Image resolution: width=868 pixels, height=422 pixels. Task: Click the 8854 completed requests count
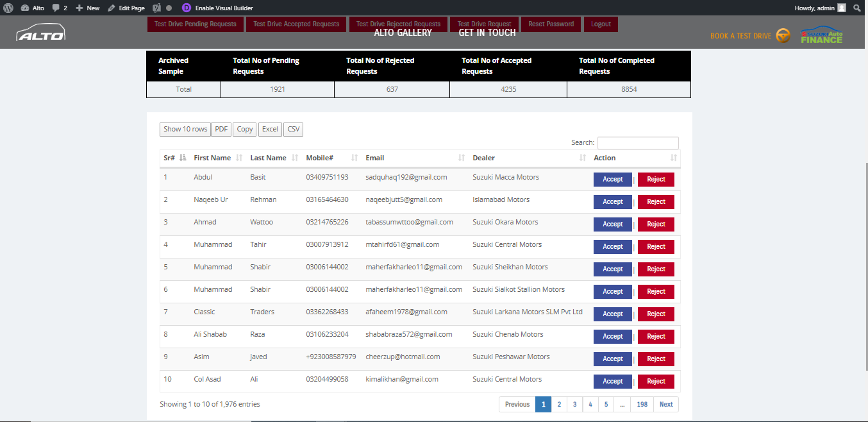coord(629,89)
